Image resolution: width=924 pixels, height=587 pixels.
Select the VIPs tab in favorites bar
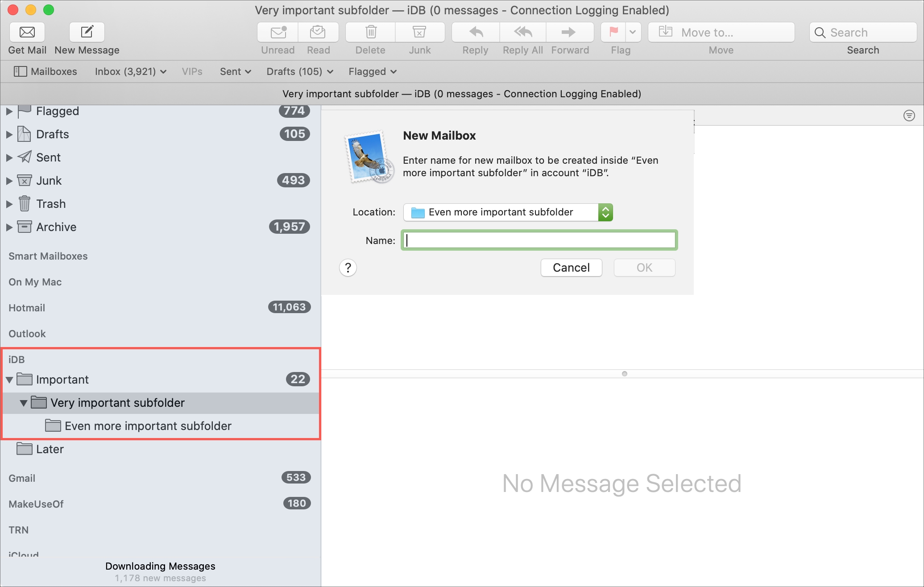[192, 70]
